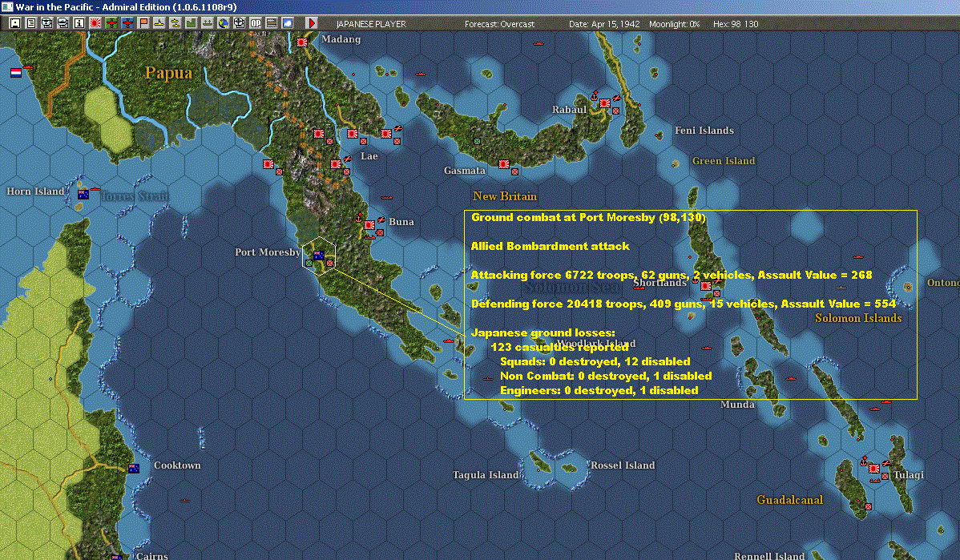The height and width of the screenshot is (560, 960).
Task: Click the red ship marker south of Cooktown
Action: tap(185, 501)
